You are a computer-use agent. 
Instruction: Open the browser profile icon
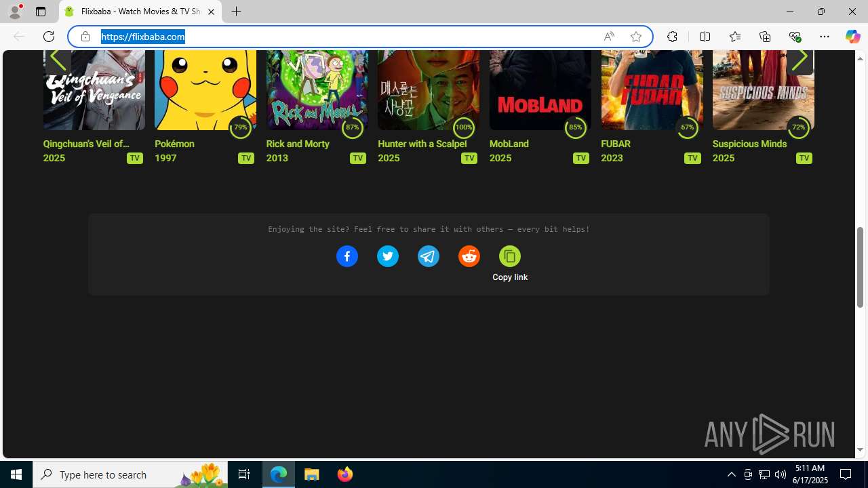pos(15,12)
